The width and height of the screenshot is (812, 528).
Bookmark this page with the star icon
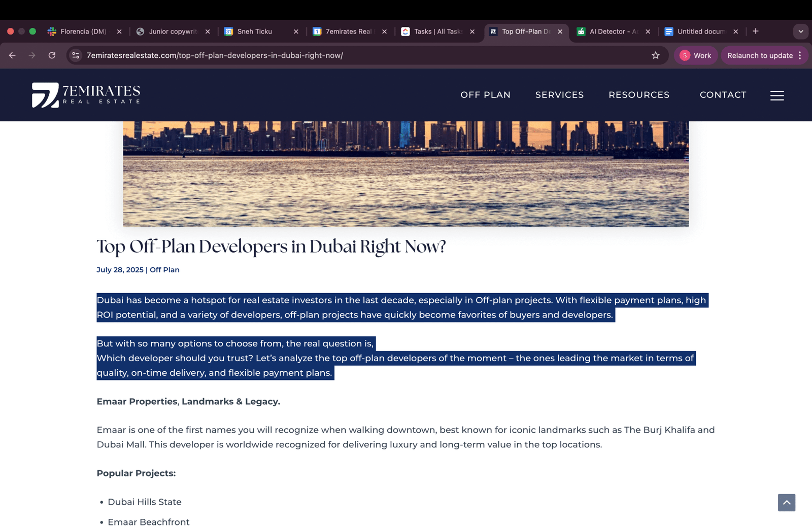pyautogui.click(x=656, y=55)
